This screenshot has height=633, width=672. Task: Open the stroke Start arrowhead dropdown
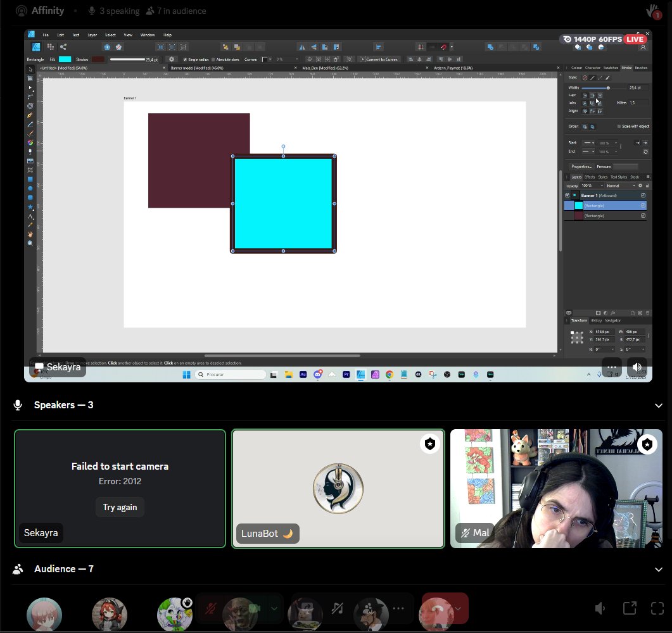click(588, 143)
